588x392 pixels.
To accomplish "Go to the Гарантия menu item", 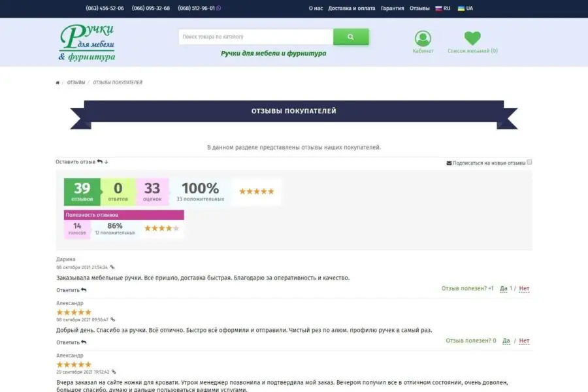I will 392,8.
